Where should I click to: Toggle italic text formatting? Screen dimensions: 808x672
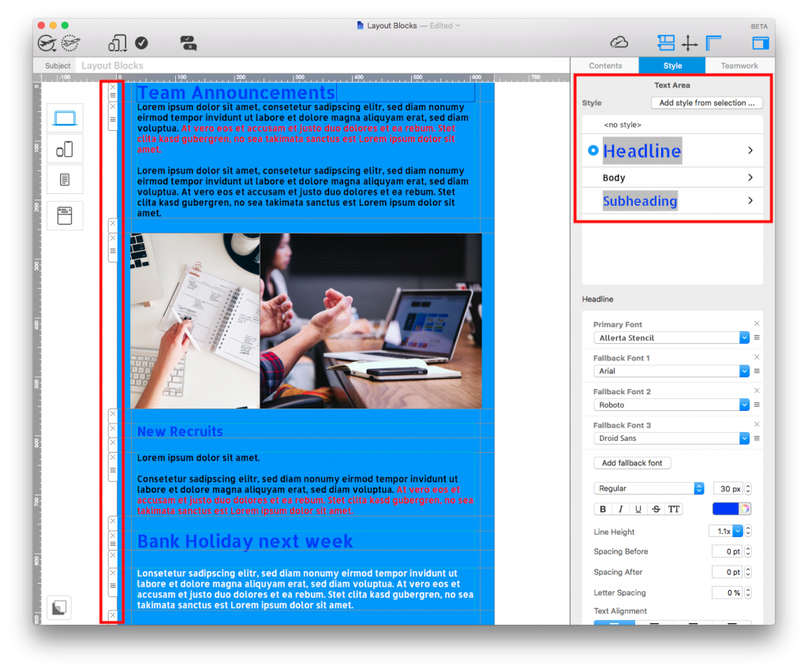[620, 510]
